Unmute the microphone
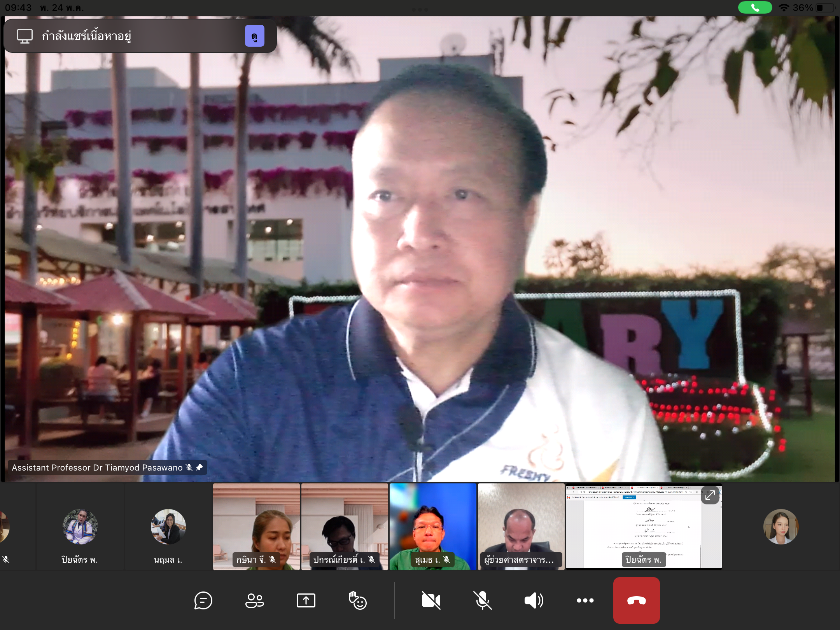Viewport: 840px width, 630px height. tap(482, 600)
